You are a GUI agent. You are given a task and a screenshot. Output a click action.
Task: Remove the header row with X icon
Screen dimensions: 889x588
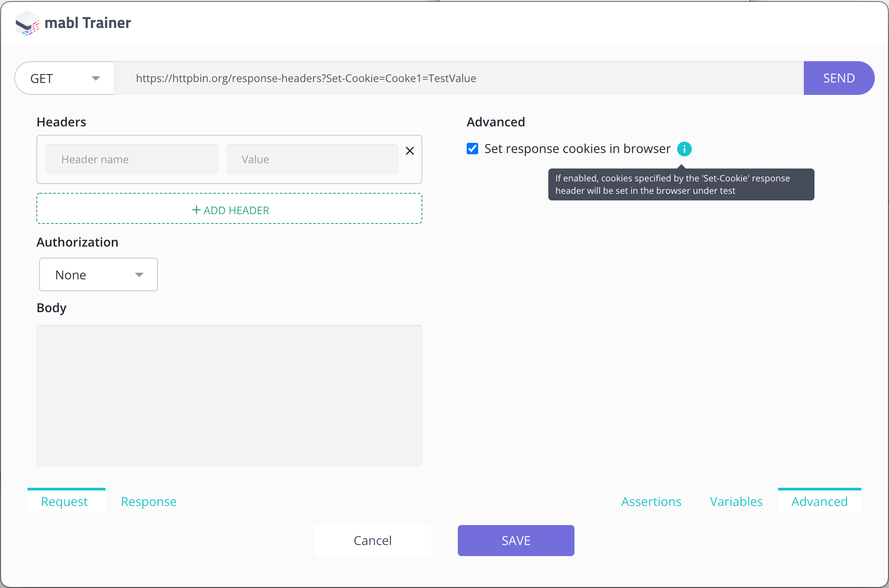[x=410, y=151]
